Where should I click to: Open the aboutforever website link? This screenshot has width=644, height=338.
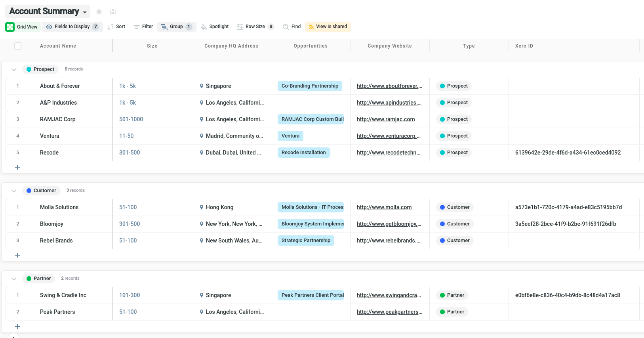click(389, 86)
